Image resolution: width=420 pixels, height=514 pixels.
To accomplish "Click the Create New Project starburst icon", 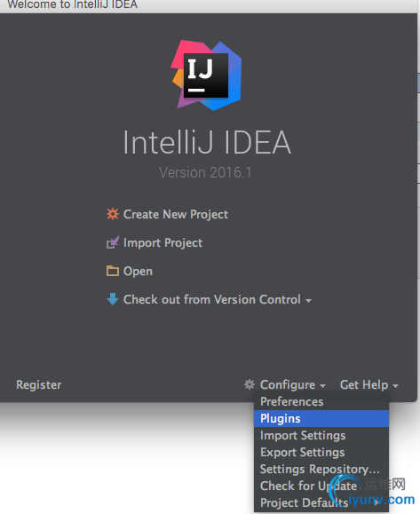I will pyautogui.click(x=113, y=214).
